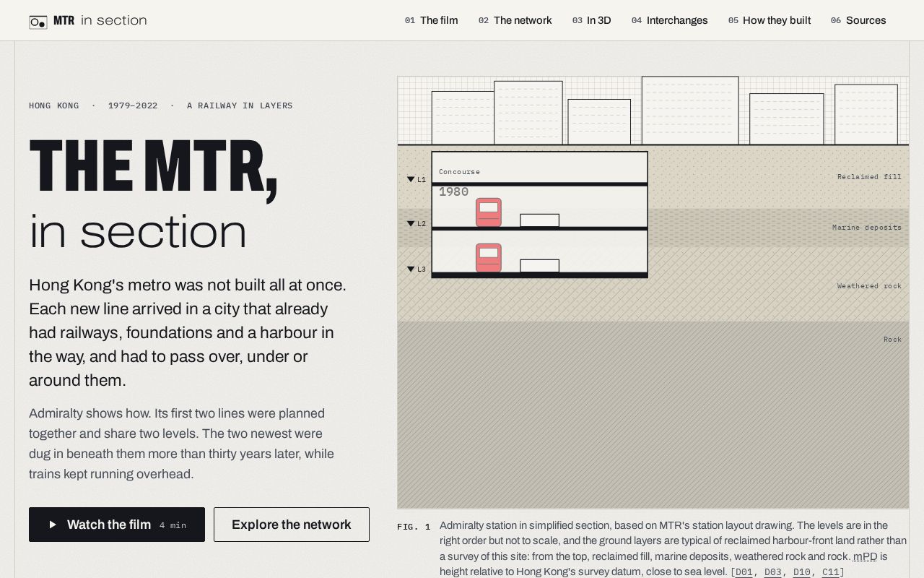Open the D10 source reference
This screenshot has width=924, height=578.
coord(802,572)
